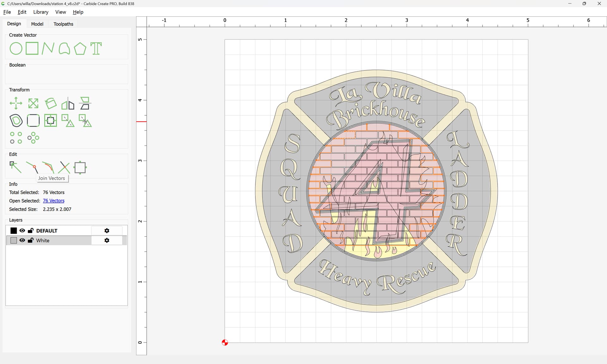Select the Circle vector tool
Viewport: 607px width, 364px height.
click(16, 49)
